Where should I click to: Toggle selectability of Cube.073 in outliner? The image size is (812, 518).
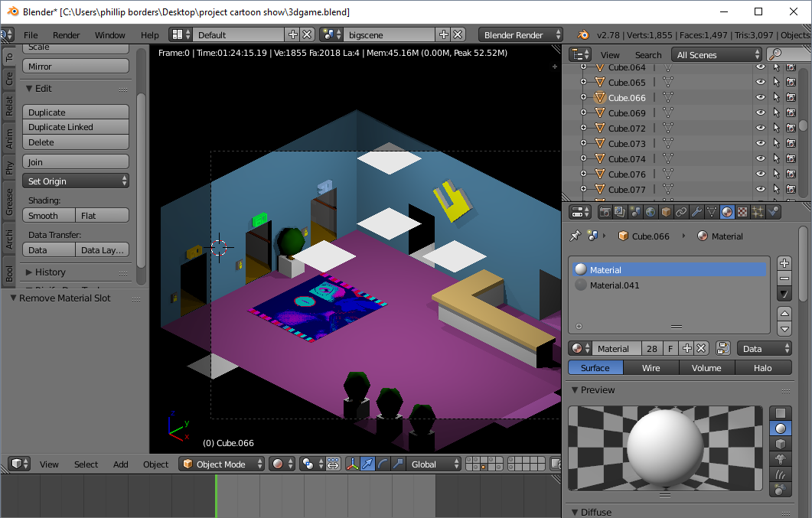coord(776,144)
